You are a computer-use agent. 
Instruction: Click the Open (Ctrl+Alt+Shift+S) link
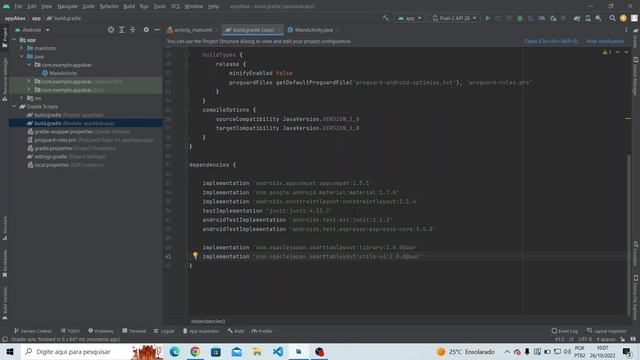point(551,41)
